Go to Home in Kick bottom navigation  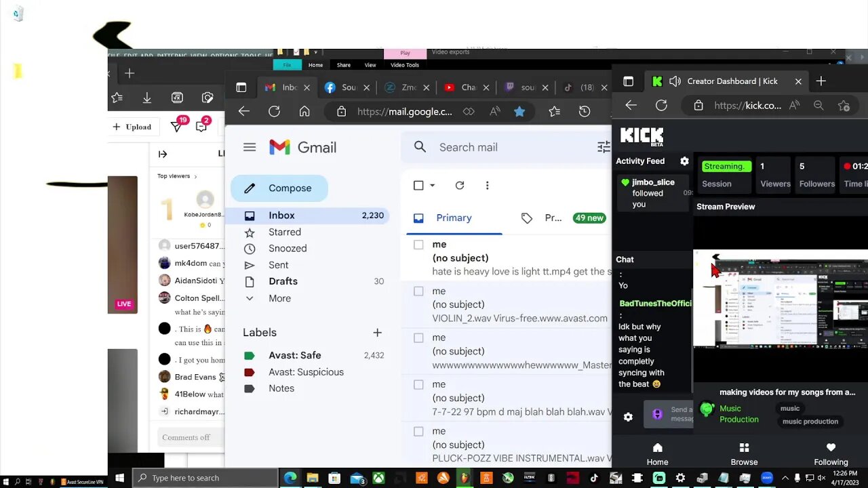click(657, 454)
